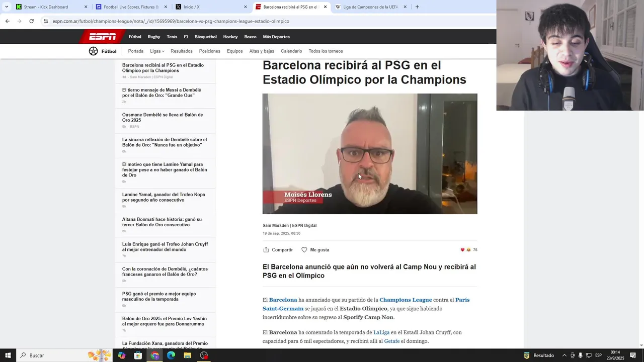Open Básquetbol in the ESPN top menu
This screenshot has height=362, width=644.
[205, 37]
